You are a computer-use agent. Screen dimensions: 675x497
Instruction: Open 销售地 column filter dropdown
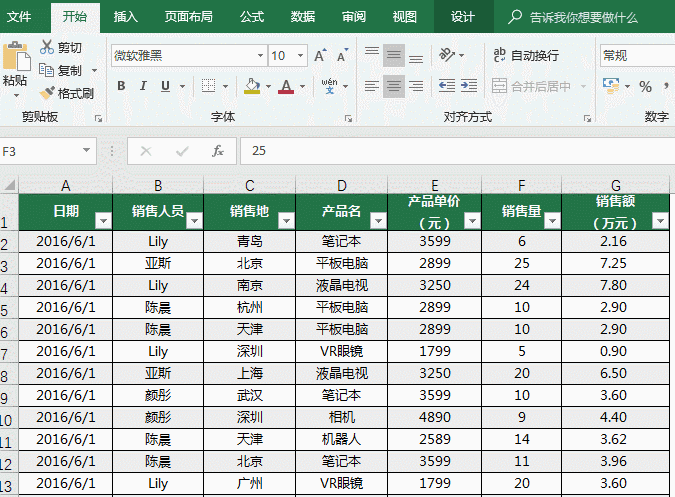286,221
